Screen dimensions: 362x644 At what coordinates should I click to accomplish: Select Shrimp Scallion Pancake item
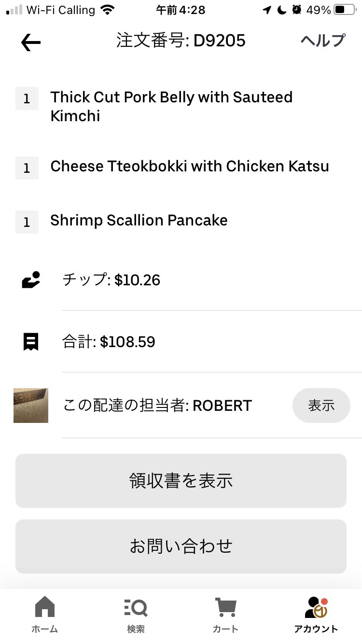(x=139, y=221)
